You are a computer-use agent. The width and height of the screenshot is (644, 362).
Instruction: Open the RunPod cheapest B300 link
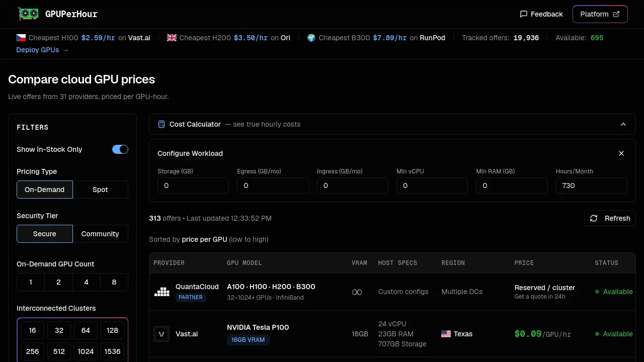coord(433,38)
